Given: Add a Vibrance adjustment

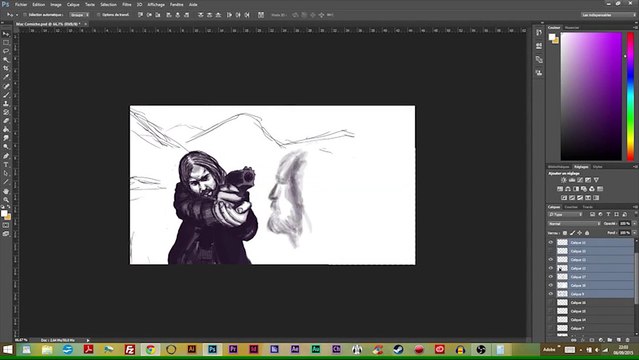Looking at the screenshot, I should coord(596,180).
